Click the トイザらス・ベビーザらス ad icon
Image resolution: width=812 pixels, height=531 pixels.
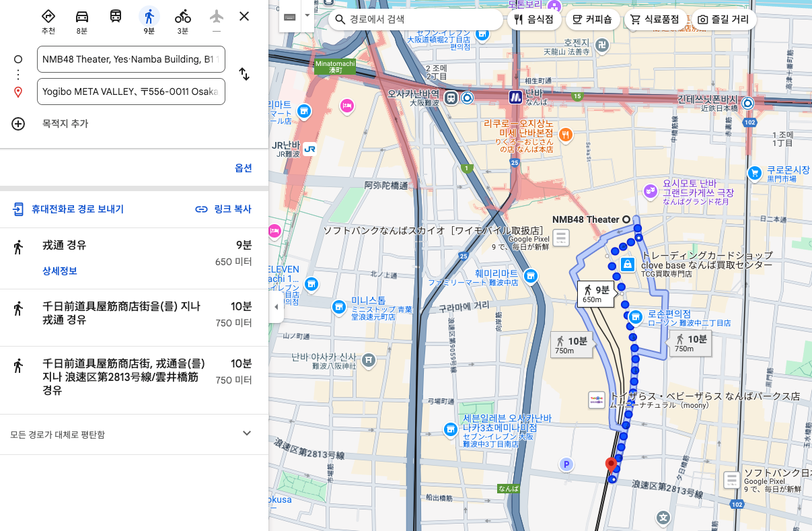coord(597,399)
